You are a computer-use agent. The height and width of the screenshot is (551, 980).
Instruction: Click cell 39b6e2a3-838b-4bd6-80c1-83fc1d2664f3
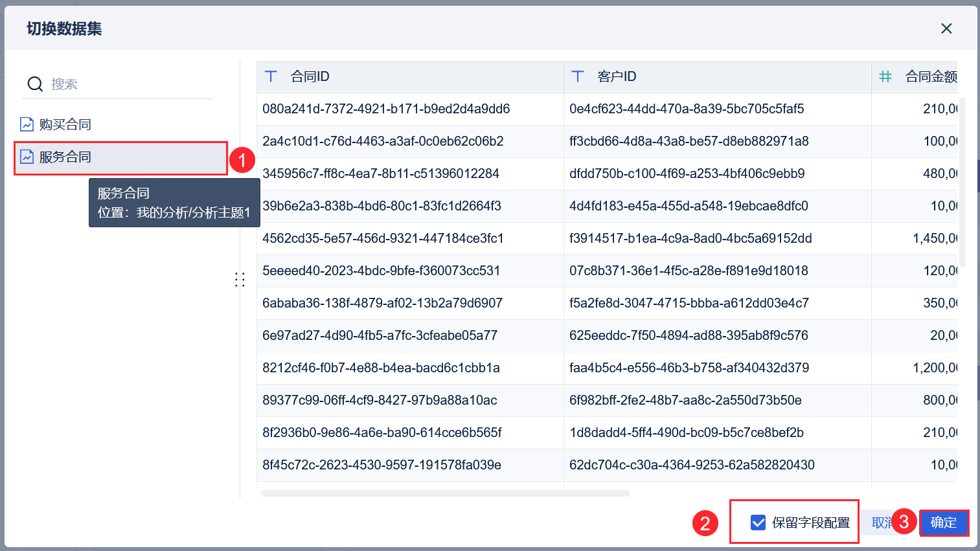tap(410, 206)
